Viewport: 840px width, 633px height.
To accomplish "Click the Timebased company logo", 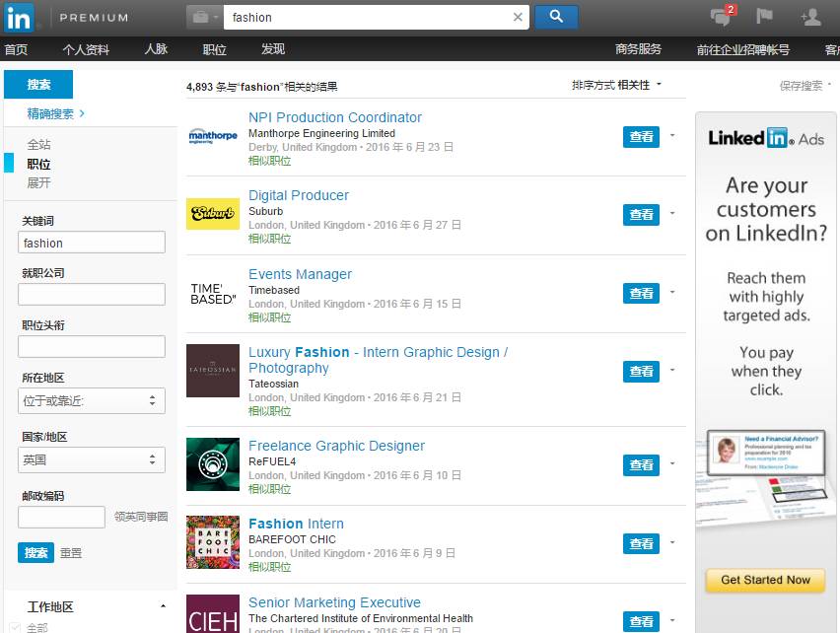I will (213, 294).
